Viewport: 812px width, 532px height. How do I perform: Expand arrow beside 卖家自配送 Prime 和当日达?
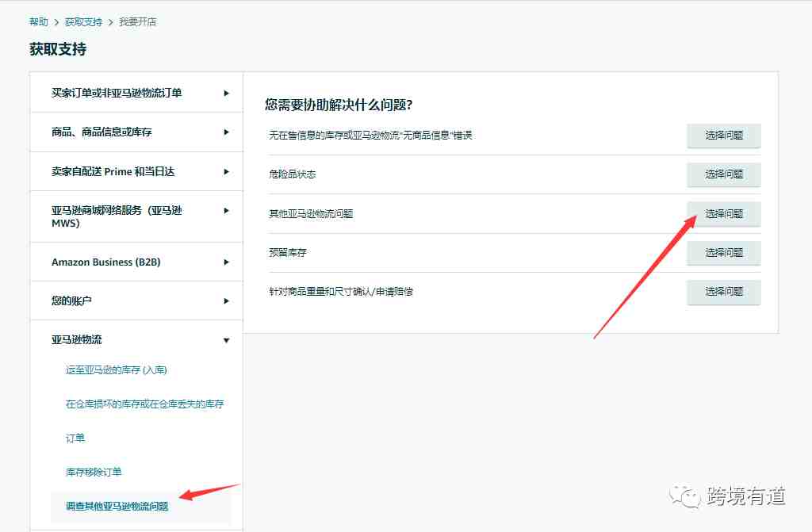coord(226,171)
